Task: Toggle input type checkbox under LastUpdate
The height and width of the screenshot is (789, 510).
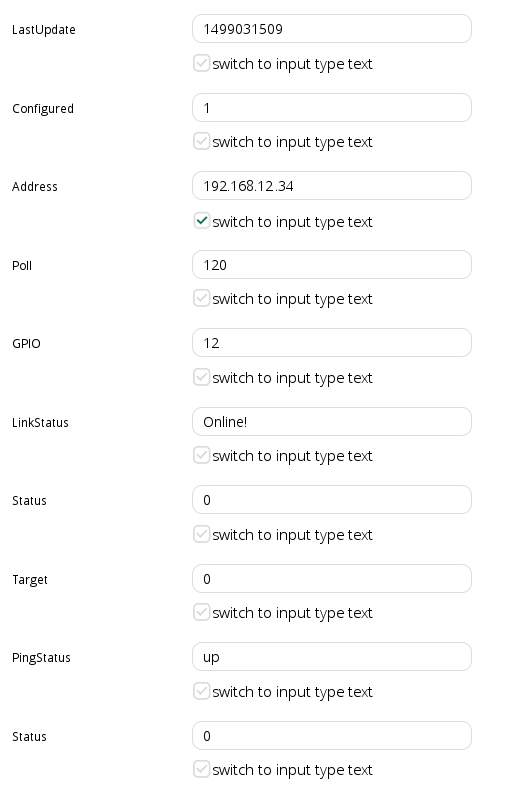Action: coord(202,63)
